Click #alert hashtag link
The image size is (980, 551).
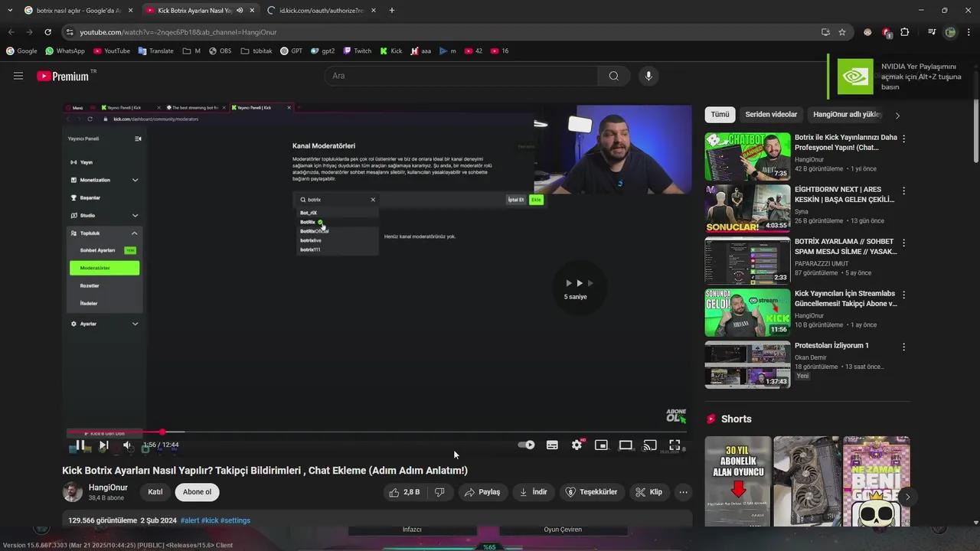190,520
